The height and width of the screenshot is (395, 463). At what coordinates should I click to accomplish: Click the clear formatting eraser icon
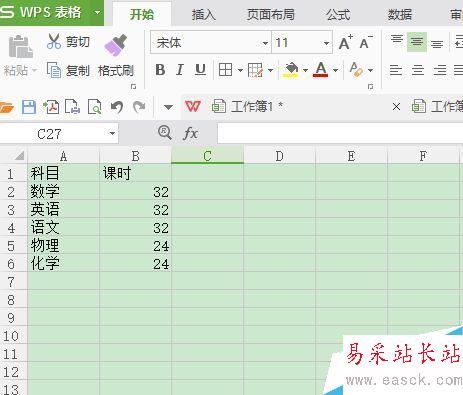click(x=356, y=70)
